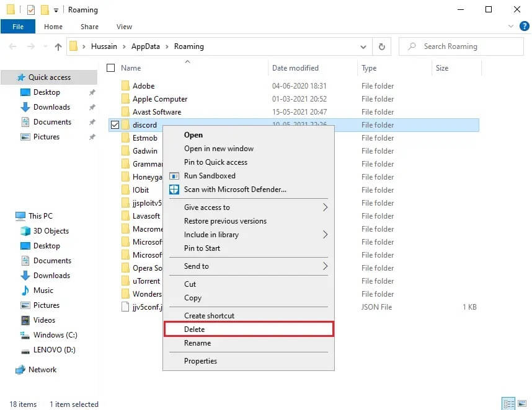
Task: Switch to large thumbnails view icon
Action: coord(522,404)
